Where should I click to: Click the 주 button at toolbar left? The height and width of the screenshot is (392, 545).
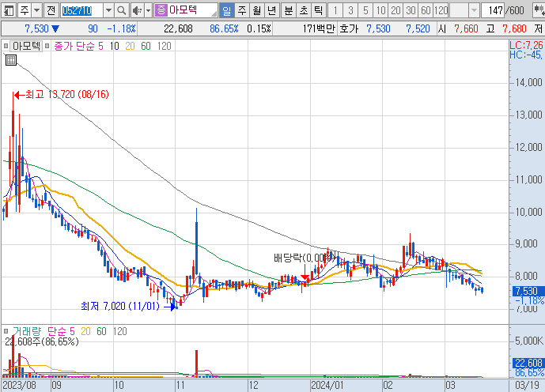pos(25,10)
